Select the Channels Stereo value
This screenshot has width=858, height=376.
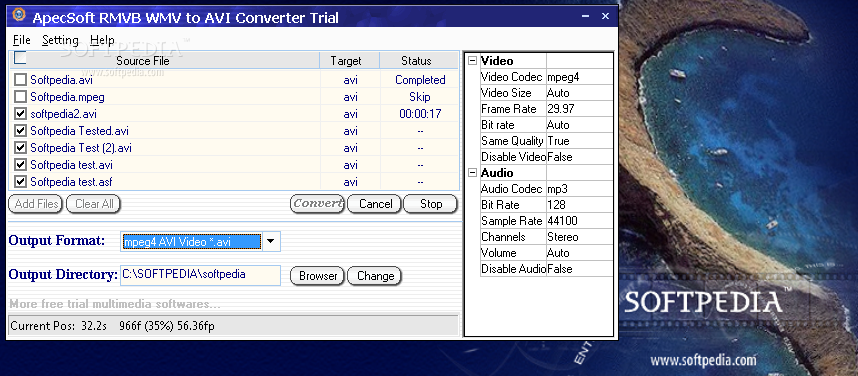pos(579,237)
